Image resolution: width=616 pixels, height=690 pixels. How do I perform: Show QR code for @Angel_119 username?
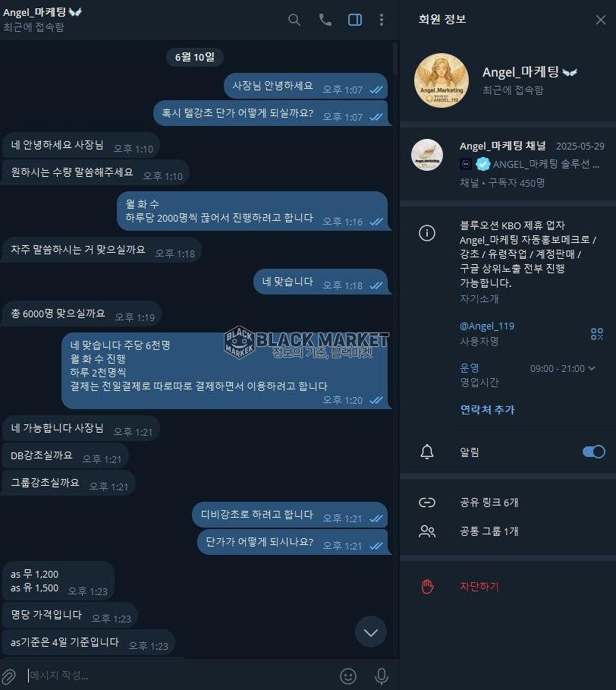pyautogui.click(x=596, y=333)
